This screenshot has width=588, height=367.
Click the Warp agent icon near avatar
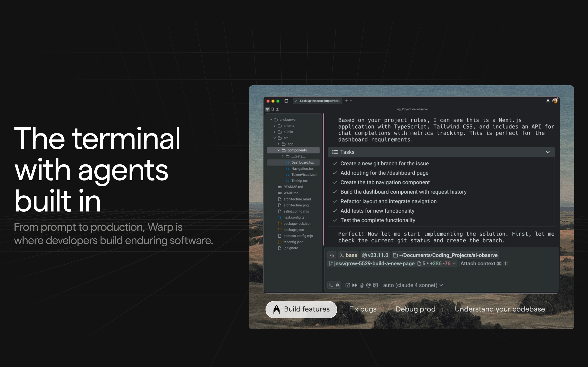548,101
